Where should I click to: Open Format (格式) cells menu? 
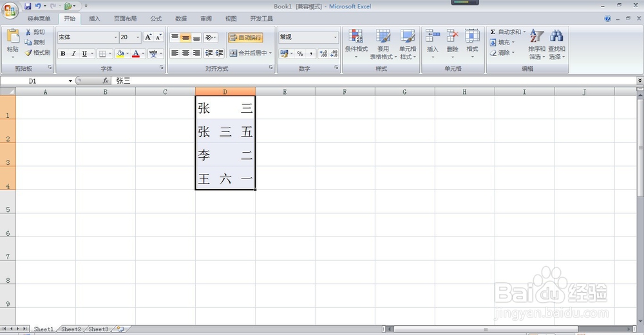(x=472, y=44)
